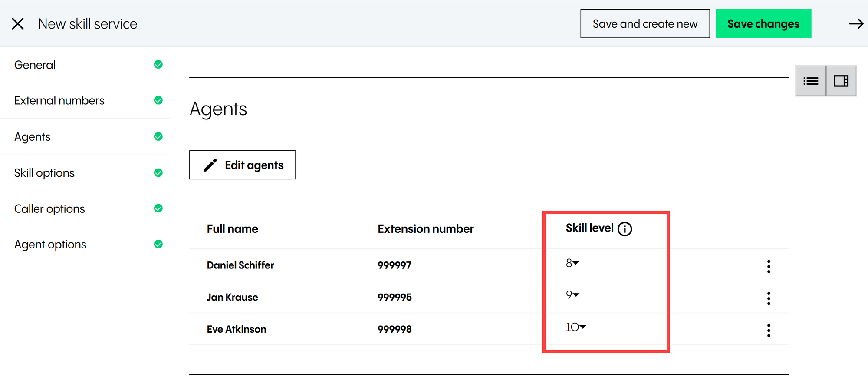Click Save changes button
Viewport: 868px width, 387px height.
click(x=763, y=24)
